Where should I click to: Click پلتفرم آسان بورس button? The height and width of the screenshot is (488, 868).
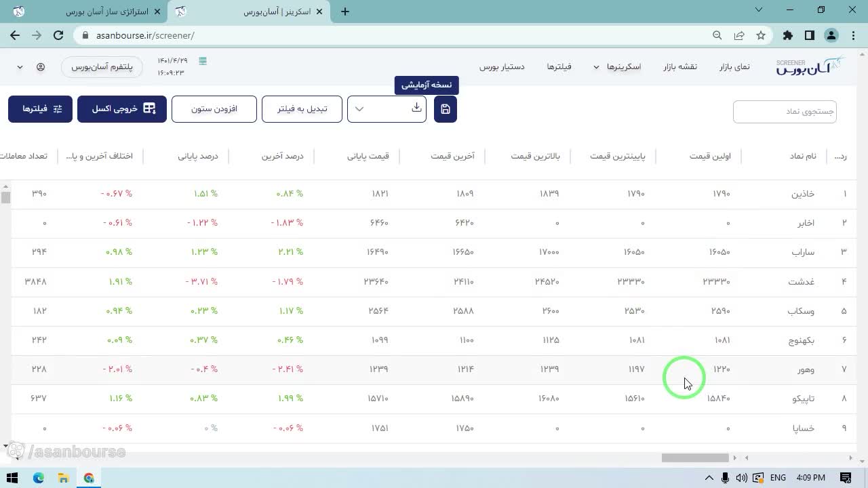tap(102, 67)
